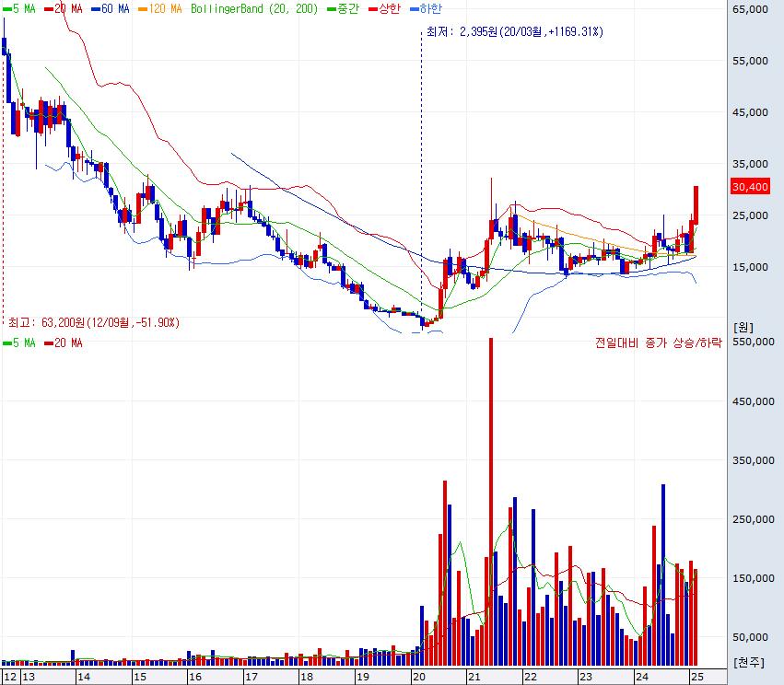The image size is (784, 685).
Task: Click the 전일대비 종가 상승/하락 label
Action: coord(659,343)
